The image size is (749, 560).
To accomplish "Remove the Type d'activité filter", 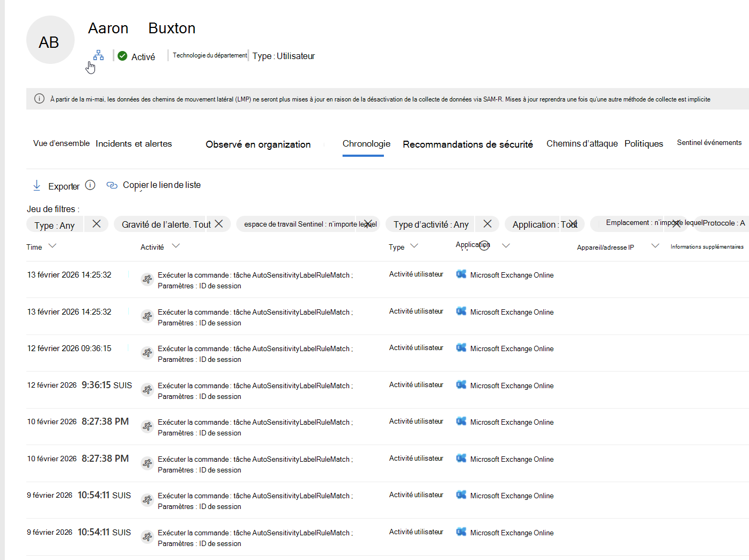I will point(488,224).
